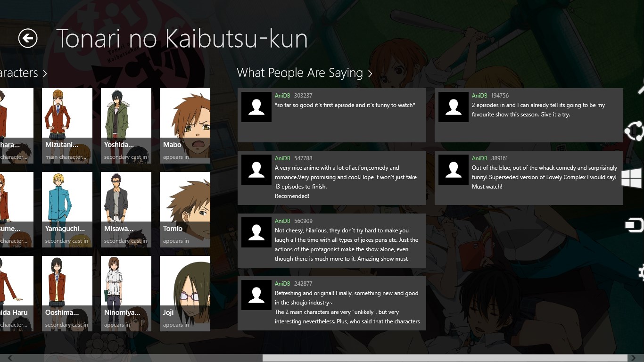Click AniDB link on review 389161
Image resolution: width=644 pixels, height=362 pixels.
coord(479,158)
